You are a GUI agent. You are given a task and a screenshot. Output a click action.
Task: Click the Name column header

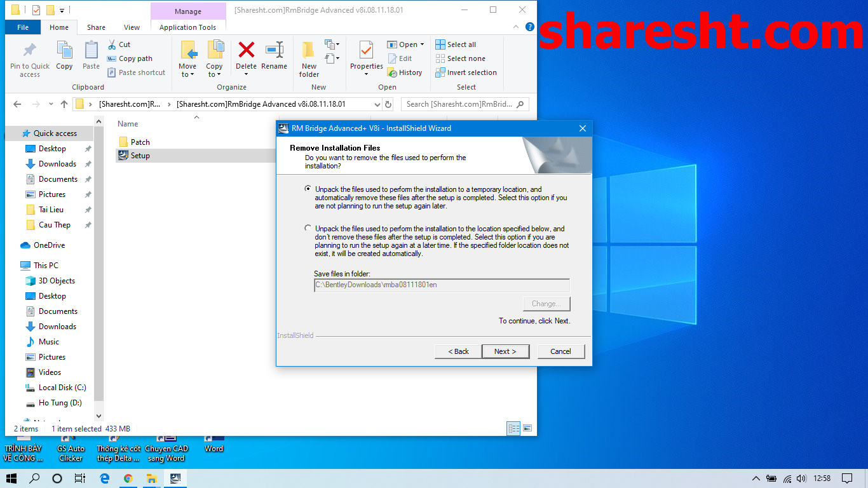(128, 124)
